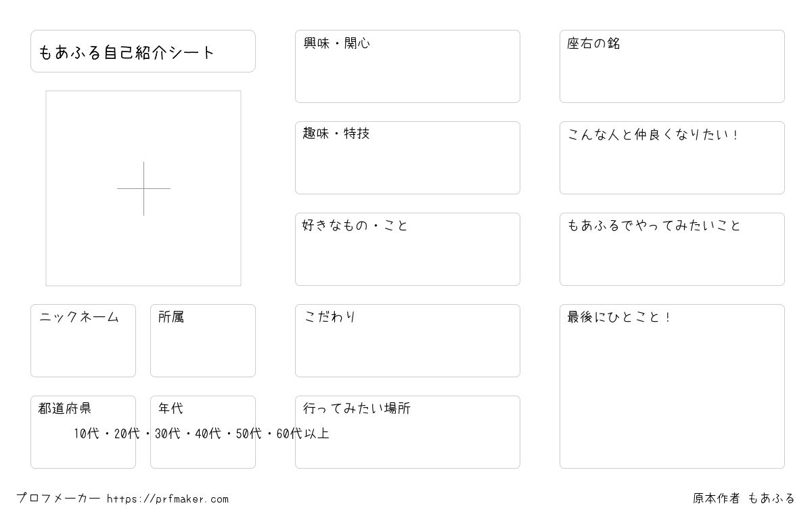Click the こだわり box
Viewport: 812px width, 508px height.
(x=407, y=341)
